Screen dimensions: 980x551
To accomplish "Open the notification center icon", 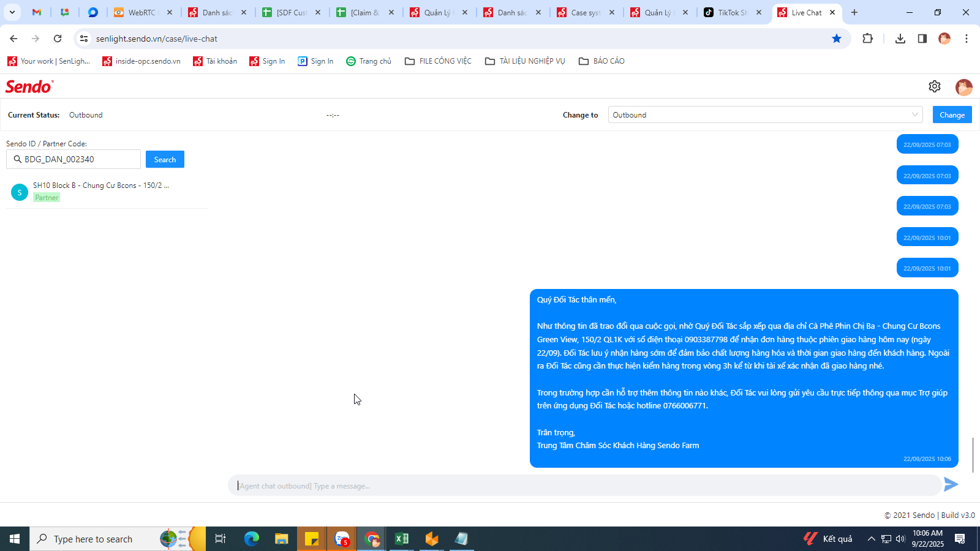I will (960, 539).
